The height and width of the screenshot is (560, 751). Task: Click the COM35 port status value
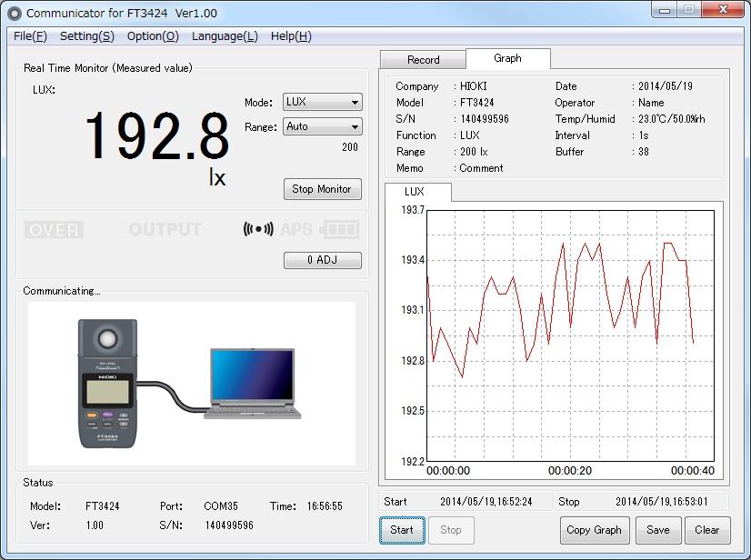(x=221, y=506)
